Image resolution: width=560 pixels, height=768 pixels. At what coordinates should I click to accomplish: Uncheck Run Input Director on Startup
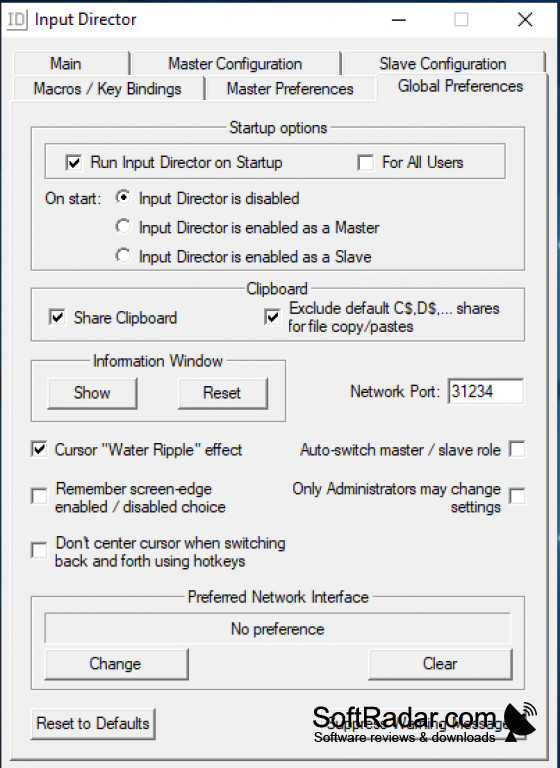73,163
